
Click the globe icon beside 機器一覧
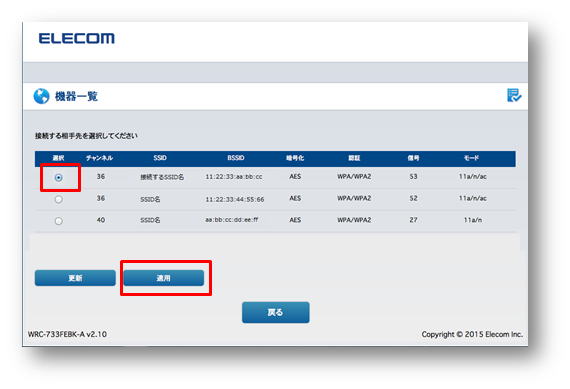41,96
